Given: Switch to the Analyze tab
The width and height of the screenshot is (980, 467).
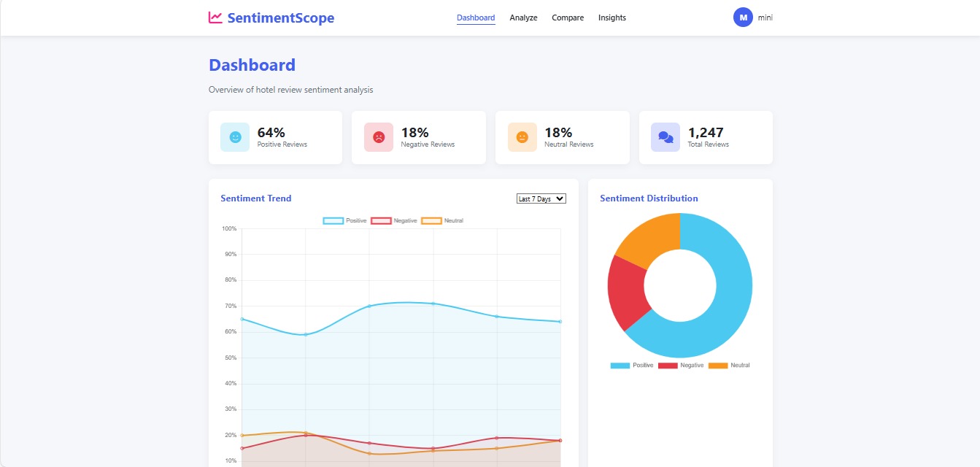Looking at the screenshot, I should click(523, 17).
